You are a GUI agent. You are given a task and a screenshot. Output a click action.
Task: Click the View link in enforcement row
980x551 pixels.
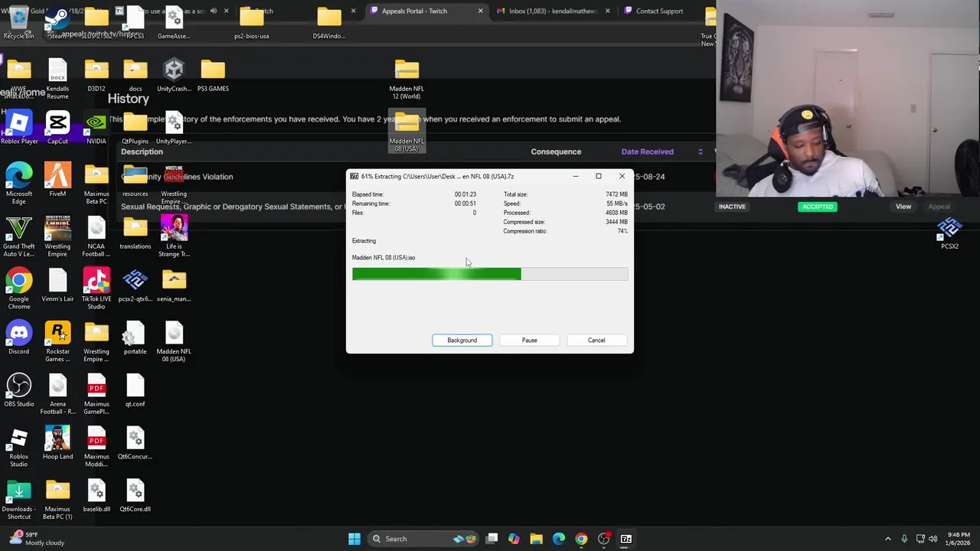[x=903, y=207]
